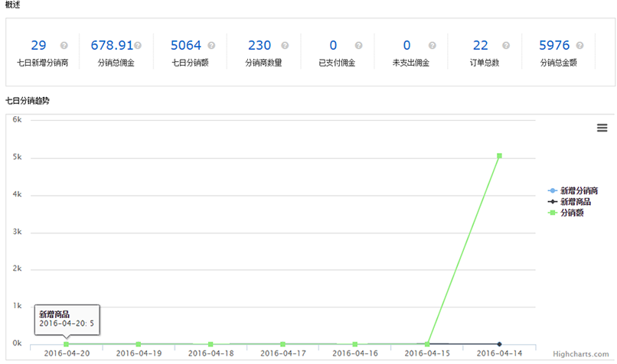
Task: Click help icon beside 七日新增分销商
Action: [64, 46]
